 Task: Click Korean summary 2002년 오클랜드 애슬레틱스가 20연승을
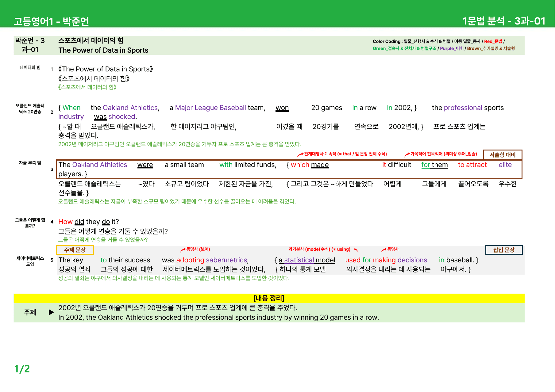[x=178, y=308]
